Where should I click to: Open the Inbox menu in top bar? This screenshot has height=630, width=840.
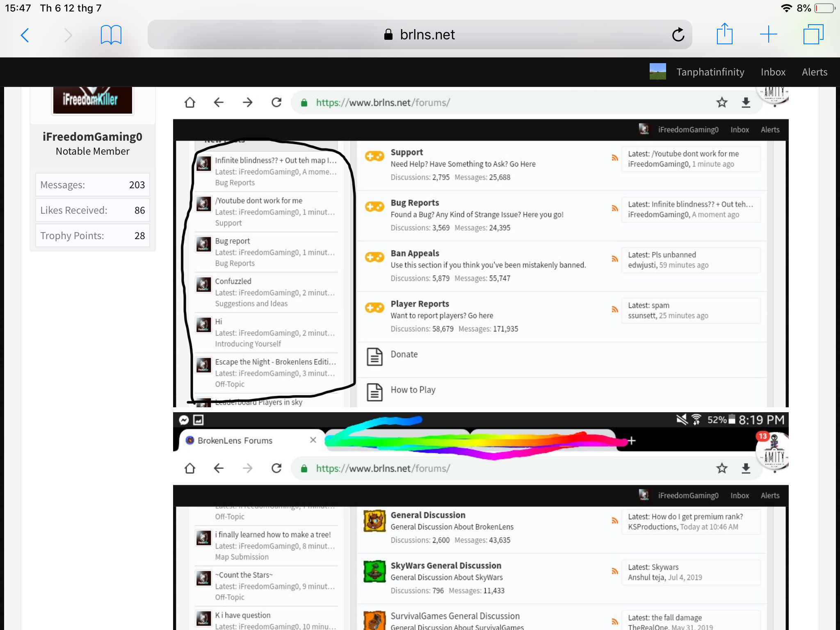click(x=773, y=72)
